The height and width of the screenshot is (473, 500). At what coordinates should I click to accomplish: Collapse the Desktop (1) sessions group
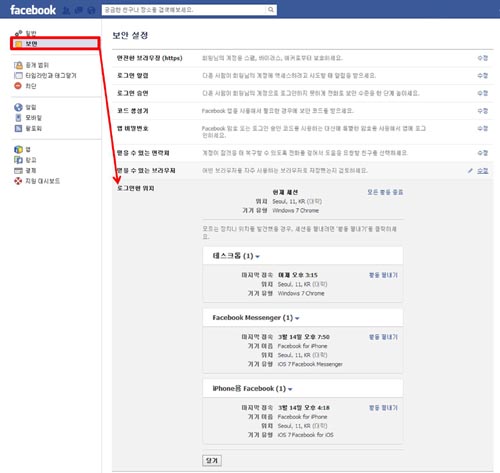[x=236, y=256]
